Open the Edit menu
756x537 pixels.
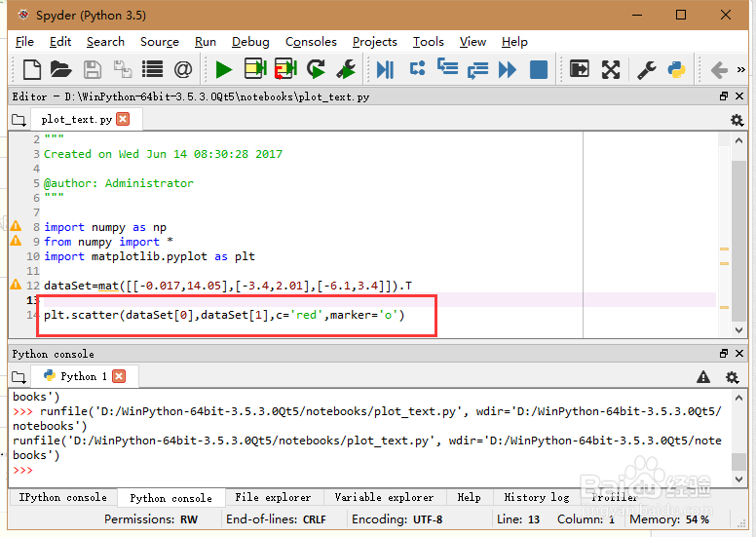pos(60,42)
